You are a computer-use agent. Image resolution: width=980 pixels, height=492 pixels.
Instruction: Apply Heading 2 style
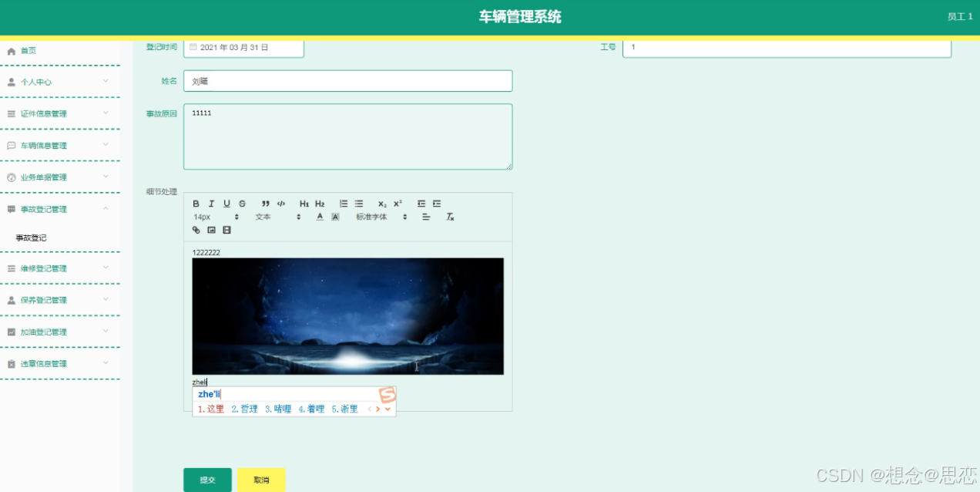[320, 204]
